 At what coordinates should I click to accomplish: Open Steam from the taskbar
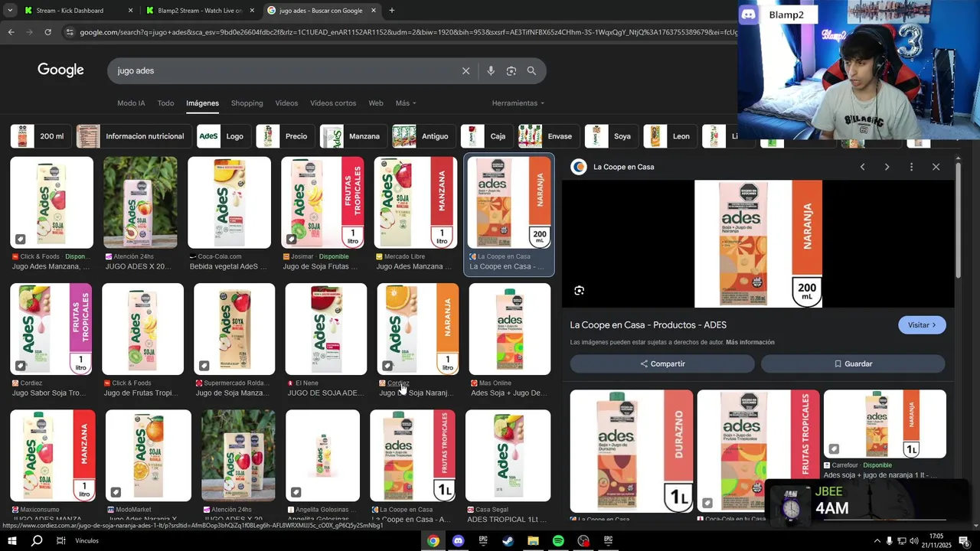coord(508,541)
